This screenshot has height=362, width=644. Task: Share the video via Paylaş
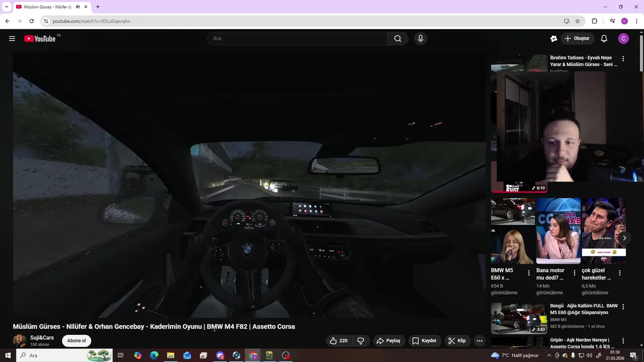pos(388,341)
